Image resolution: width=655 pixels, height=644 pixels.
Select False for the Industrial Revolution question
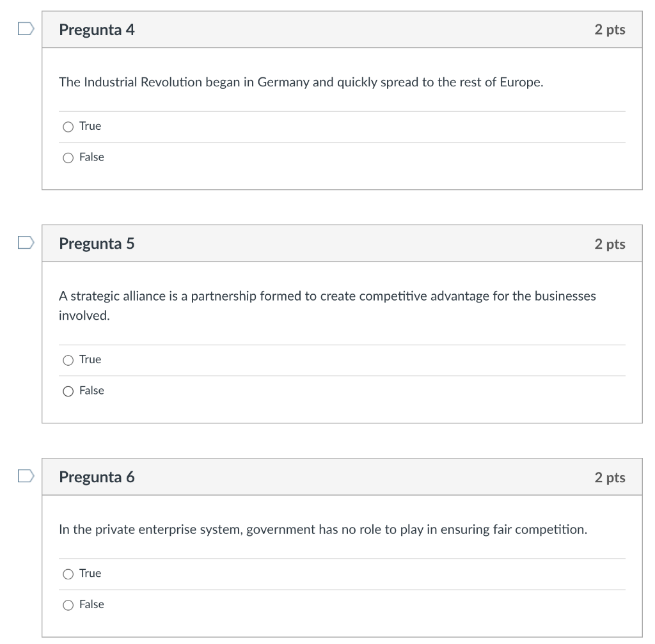[68, 157]
